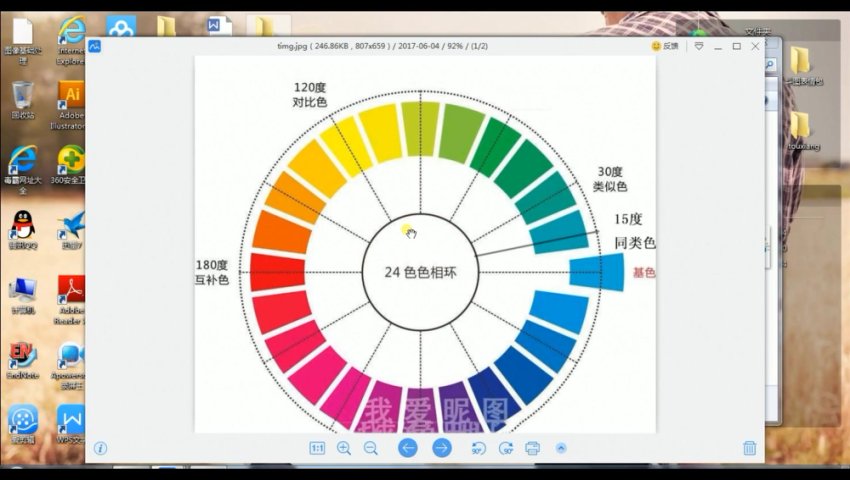Click the 24色色相环 center circle
850x480 pixels.
pos(420,272)
